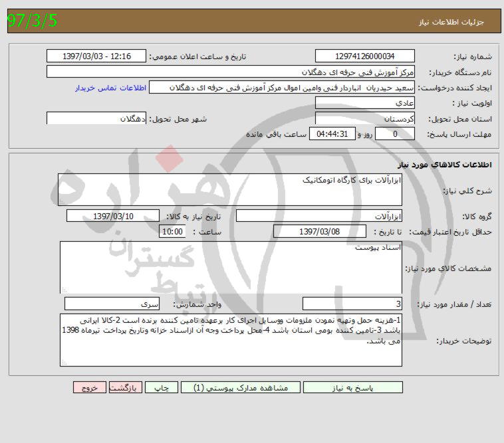Click the 'نام دستگاه خریدار:' label

pyautogui.click(x=460, y=73)
